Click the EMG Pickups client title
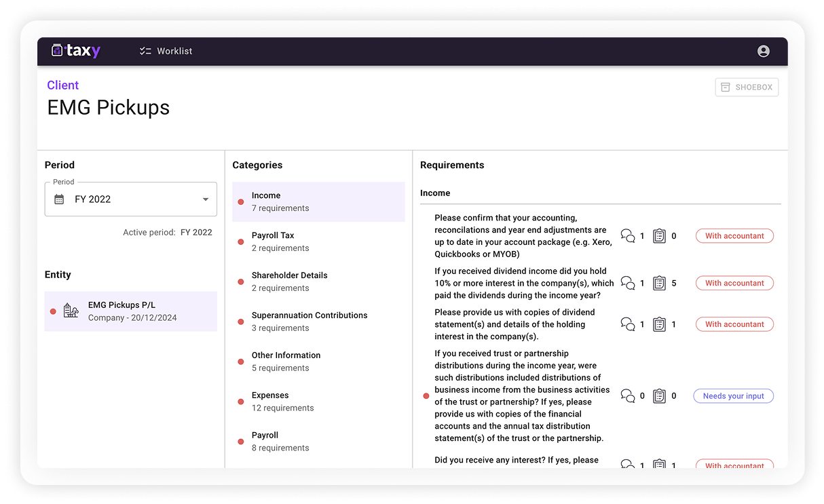The image size is (824, 504). tap(109, 107)
